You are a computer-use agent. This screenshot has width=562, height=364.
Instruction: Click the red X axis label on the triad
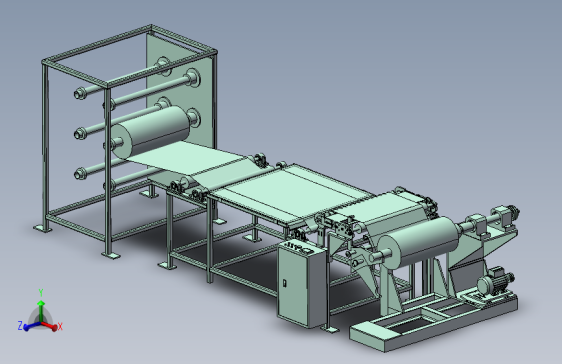60,326
